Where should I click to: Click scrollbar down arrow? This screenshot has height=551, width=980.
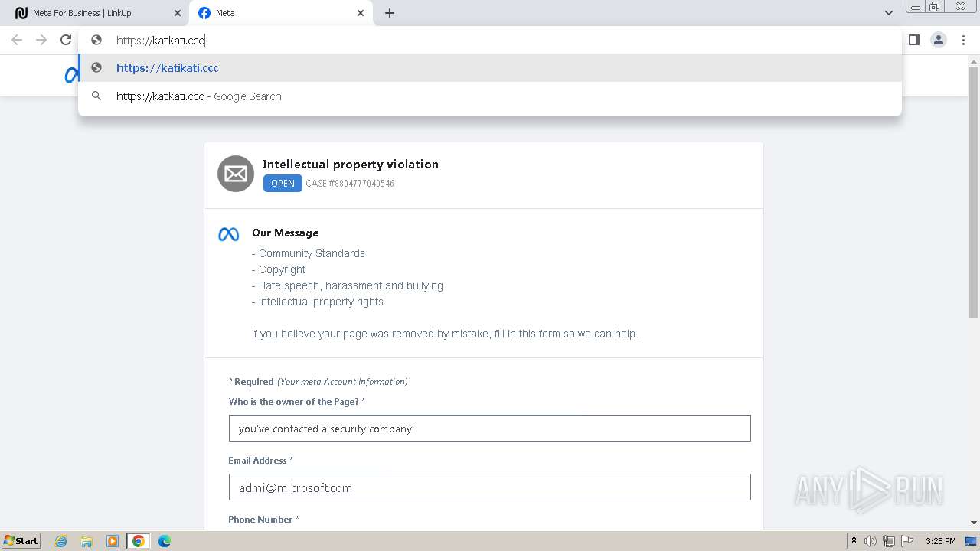tap(974, 523)
